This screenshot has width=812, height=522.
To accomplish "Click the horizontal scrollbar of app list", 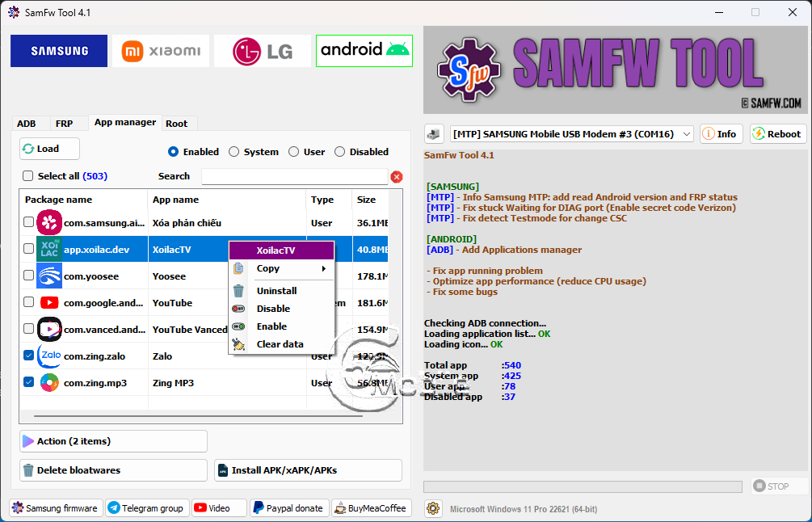I will (198, 415).
